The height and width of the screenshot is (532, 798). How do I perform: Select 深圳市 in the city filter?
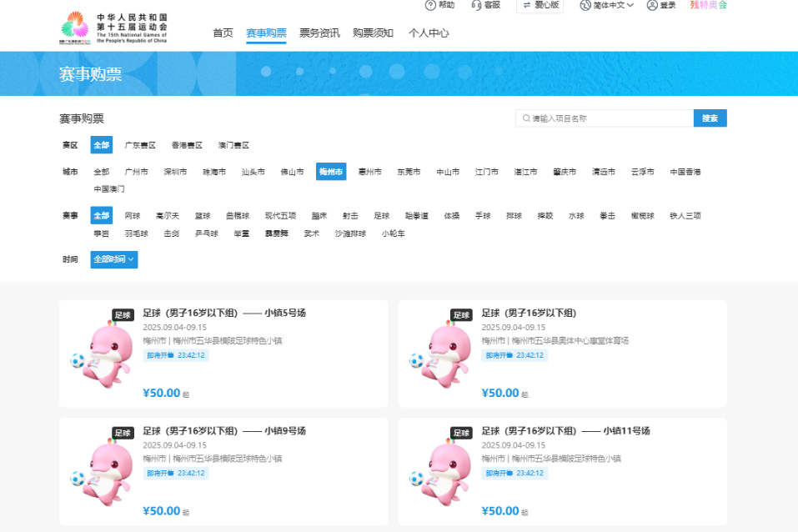(x=175, y=172)
